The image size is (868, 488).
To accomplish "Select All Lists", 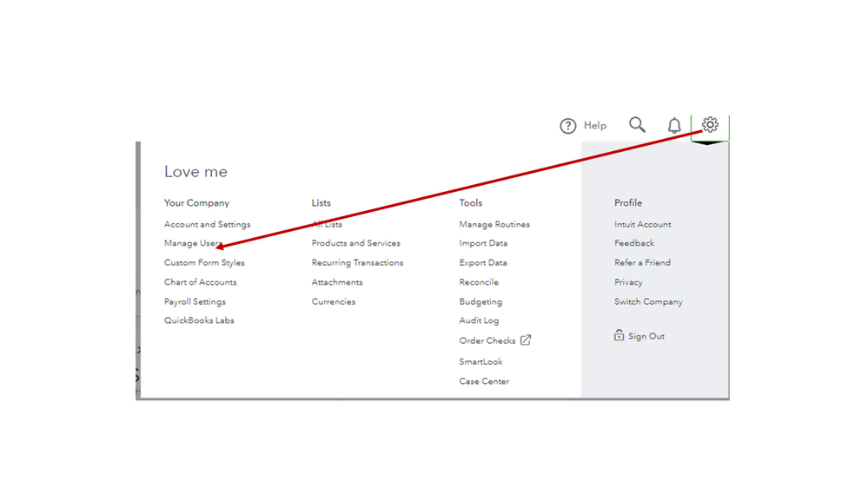I will 327,225.
